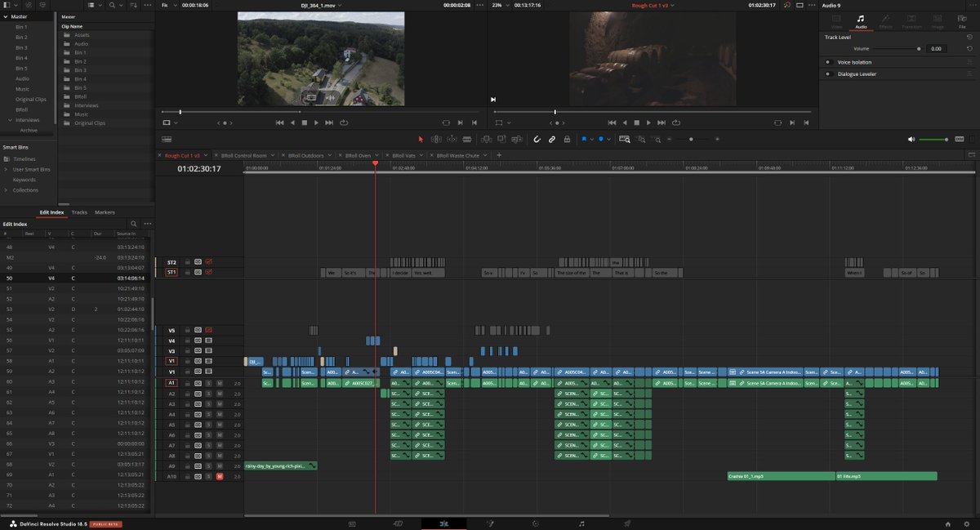The image size is (980, 530).
Task: Switch to the Markers tab
Action: (105, 212)
